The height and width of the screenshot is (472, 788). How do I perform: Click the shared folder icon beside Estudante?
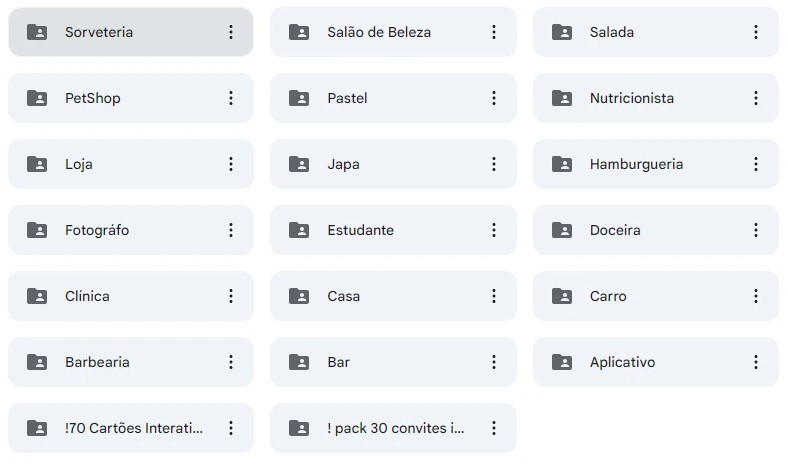[x=299, y=230]
